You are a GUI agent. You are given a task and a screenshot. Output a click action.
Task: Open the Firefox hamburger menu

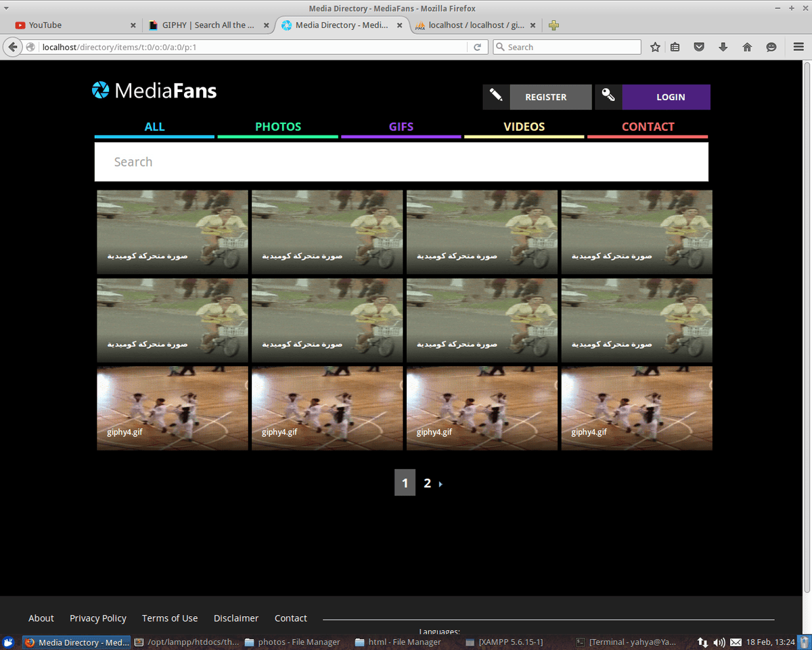[x=798, y=47]
